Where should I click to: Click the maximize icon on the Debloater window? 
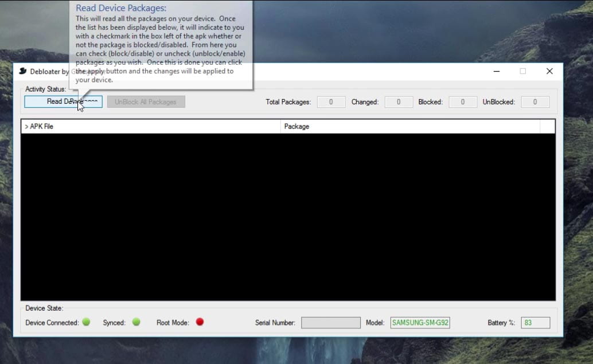pyautogui.click(x=522, y=71)
